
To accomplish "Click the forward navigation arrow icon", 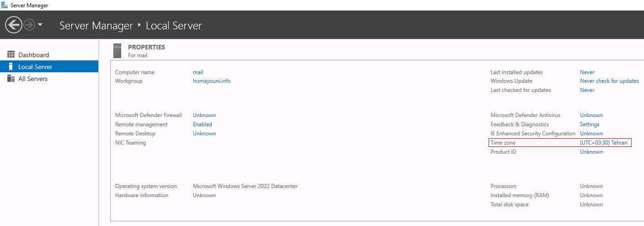I will (29, 25).
